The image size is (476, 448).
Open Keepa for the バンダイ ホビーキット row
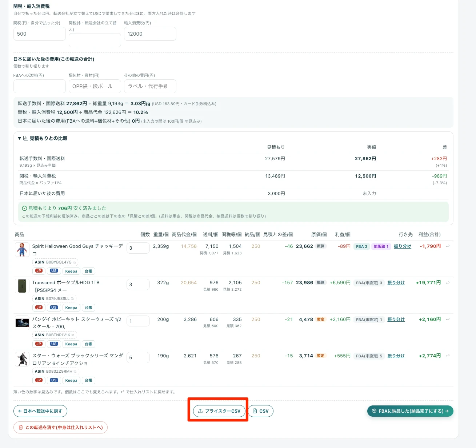click(71, 344)
